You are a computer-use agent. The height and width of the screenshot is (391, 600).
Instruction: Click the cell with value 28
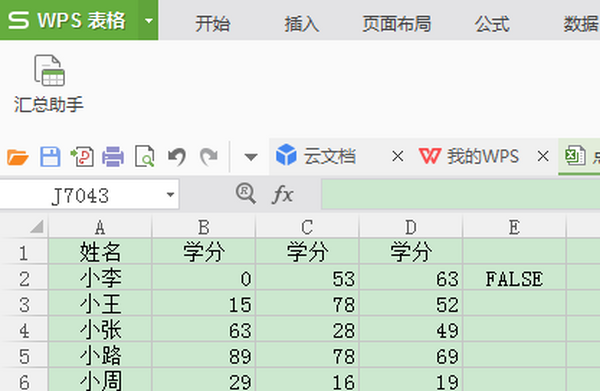(307, 330)
